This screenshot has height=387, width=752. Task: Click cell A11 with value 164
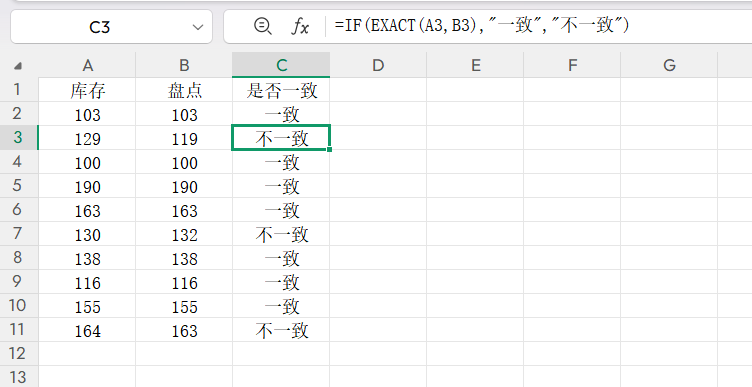[87, 329]
